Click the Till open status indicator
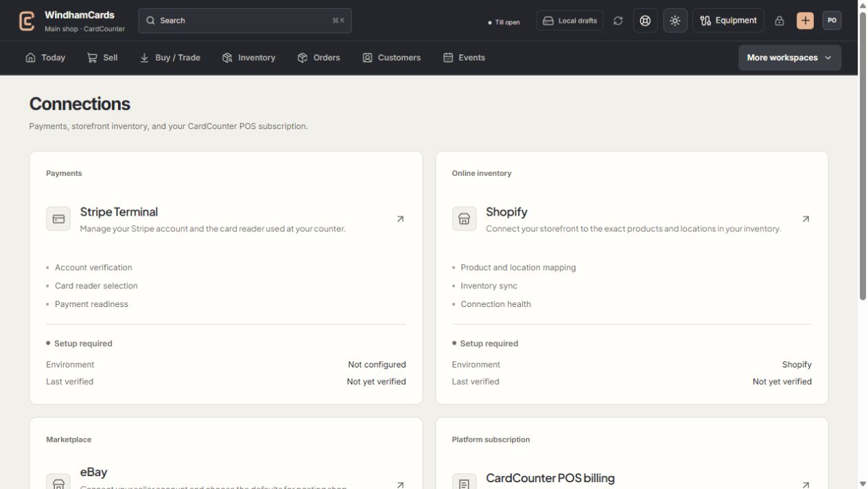Image resolution: width=868 pixels, height=489 pixels. pos(504,22)
